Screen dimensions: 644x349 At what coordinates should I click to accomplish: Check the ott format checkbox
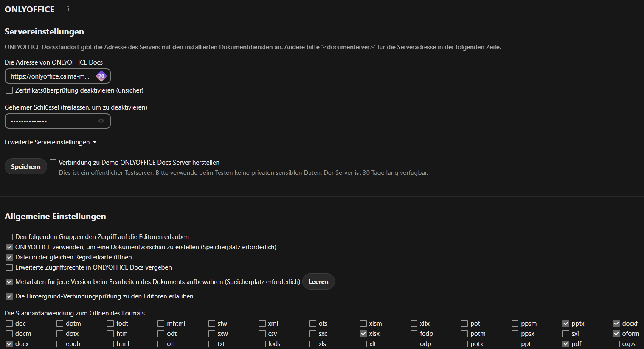click(161, 344)
